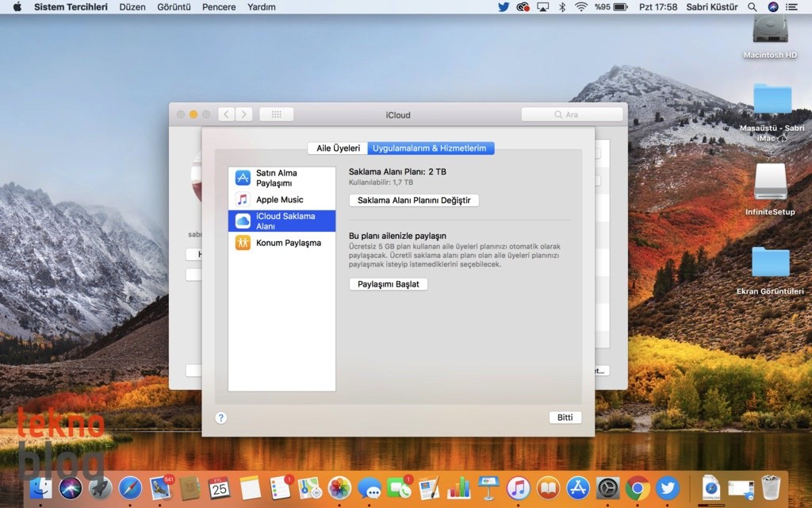Viewport: 812px width, 508px height.
Task: Click the Siri menu bar icon
Action: [772, 6]
